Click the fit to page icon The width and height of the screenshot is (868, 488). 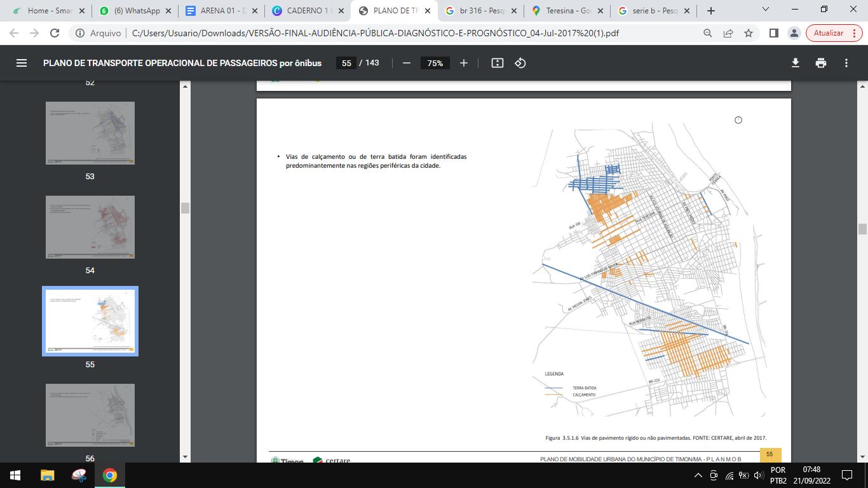498,63
